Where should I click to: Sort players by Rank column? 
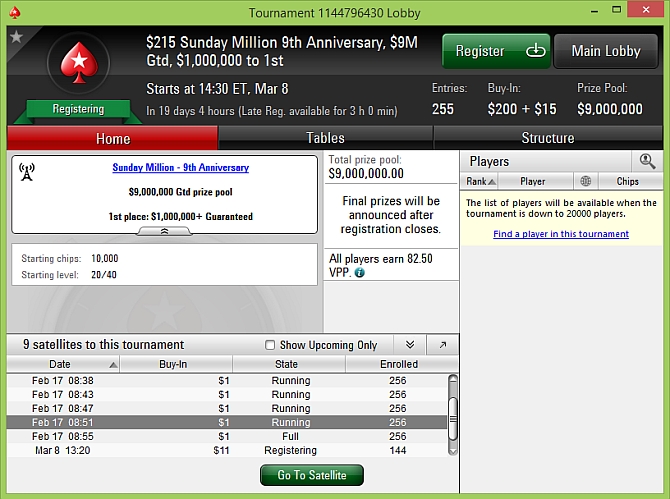pyautogui.click(x=479, y=181)
